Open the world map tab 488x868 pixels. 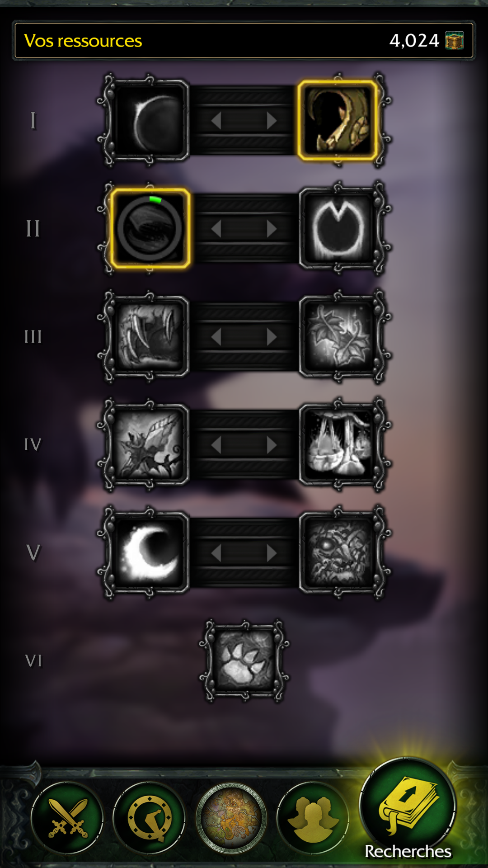[x=231, y=818]
